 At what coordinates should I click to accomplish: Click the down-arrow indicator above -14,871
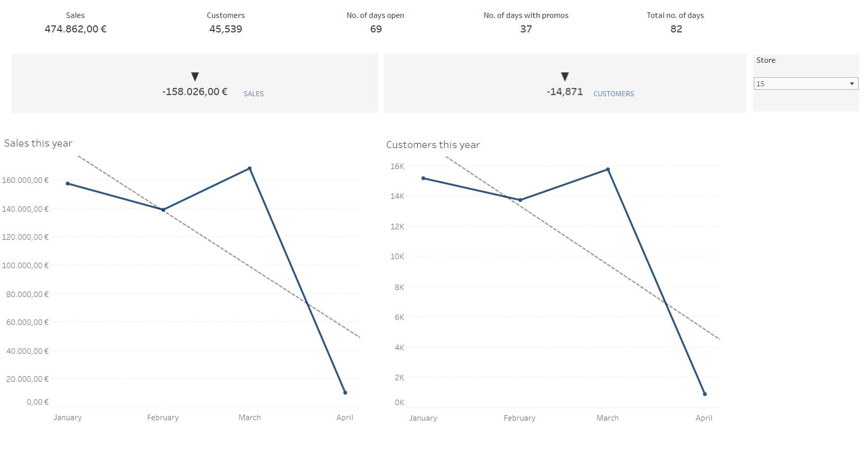[565, 76]
